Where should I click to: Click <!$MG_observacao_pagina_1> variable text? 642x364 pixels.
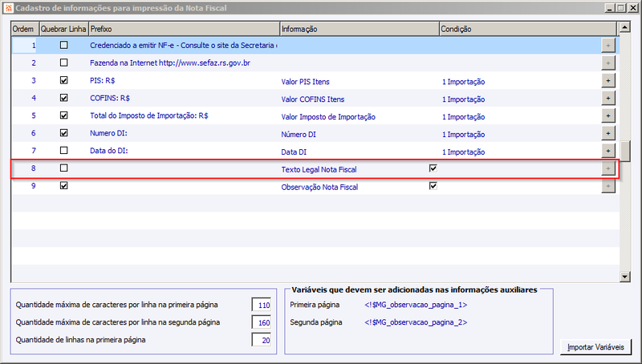point(416,305)
